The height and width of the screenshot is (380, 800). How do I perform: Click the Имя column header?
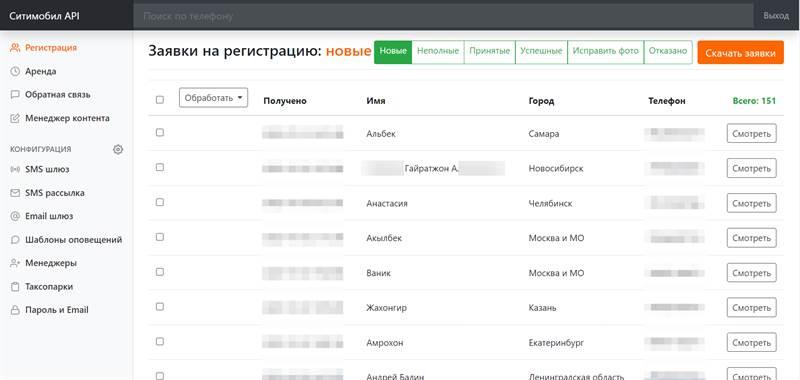click(x=376, y=101)
